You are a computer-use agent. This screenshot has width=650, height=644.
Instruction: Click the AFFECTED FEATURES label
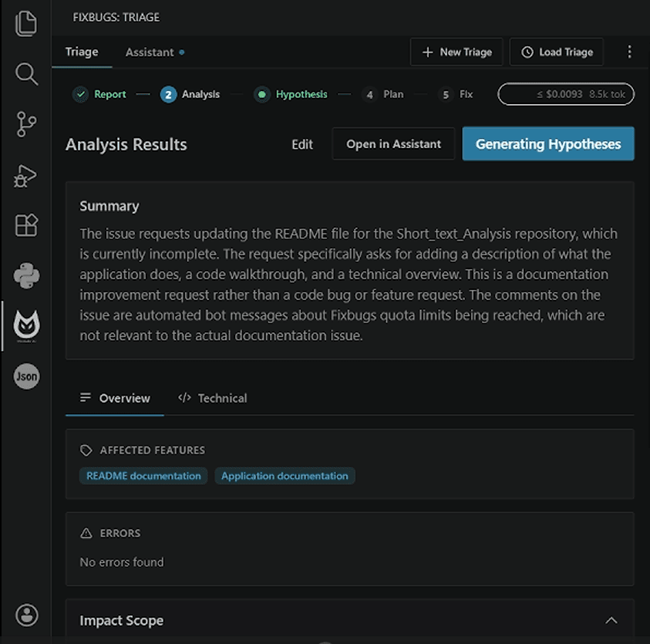[x=152, y=450]
